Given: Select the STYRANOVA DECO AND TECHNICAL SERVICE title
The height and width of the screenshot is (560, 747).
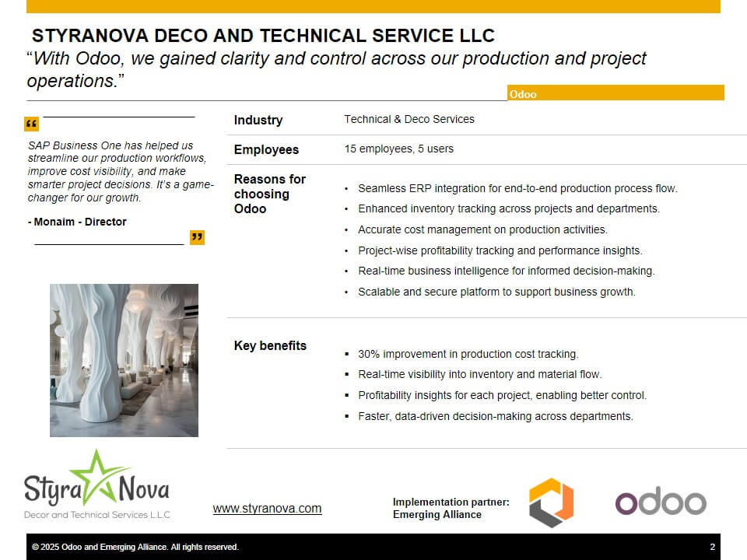Looking at the screenshot, I should (x=263, y=36).
